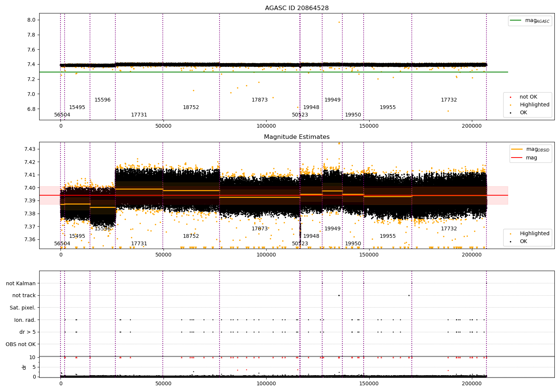
Task: Click obsid label 19949 in top plot
Action: (x=333, y=100)
